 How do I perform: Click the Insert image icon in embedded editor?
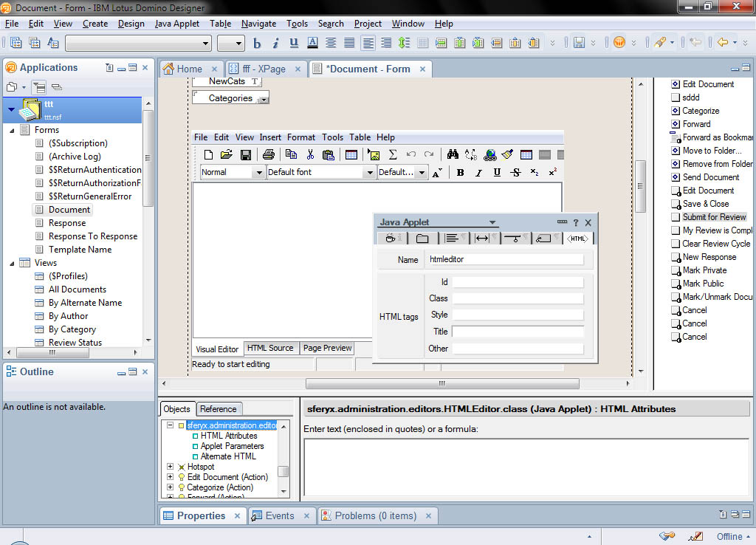[x=374, y=155]
